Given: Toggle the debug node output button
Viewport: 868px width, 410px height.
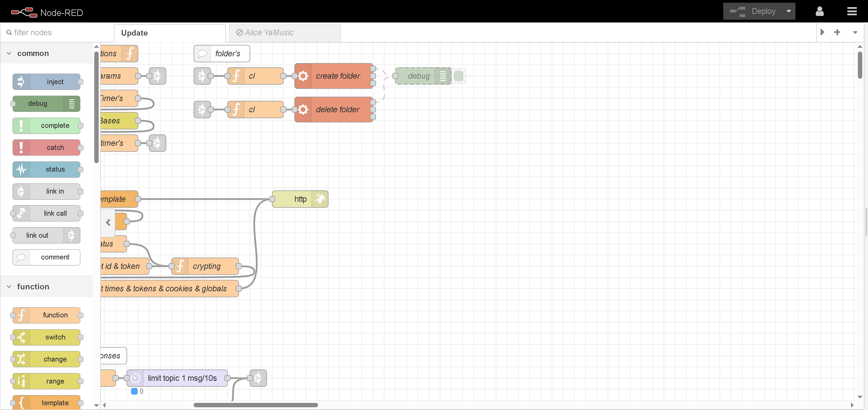Looking at the screenshot, I should (x=458, y=76).
